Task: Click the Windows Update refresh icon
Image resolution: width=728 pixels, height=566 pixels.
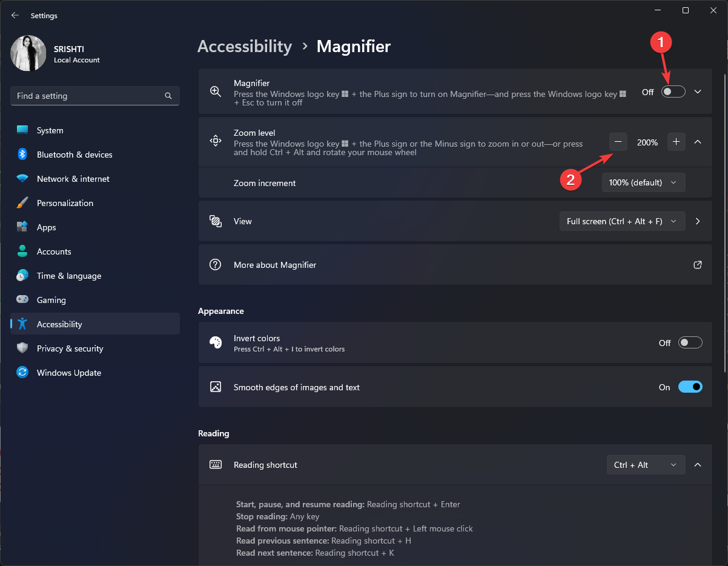Action: pyautogui.click(x=22, y=373)
